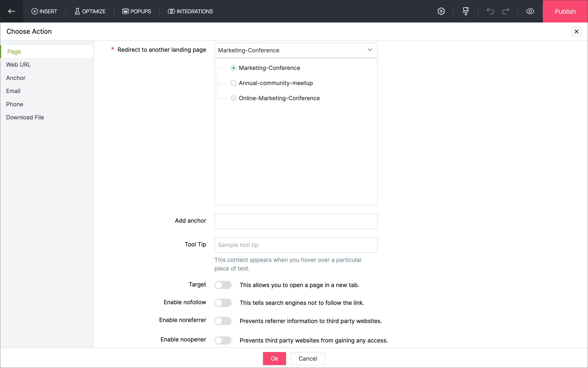The image size is (588, 368).
Task: Confirm with the Ok button
Action: [x=274, y=359]
